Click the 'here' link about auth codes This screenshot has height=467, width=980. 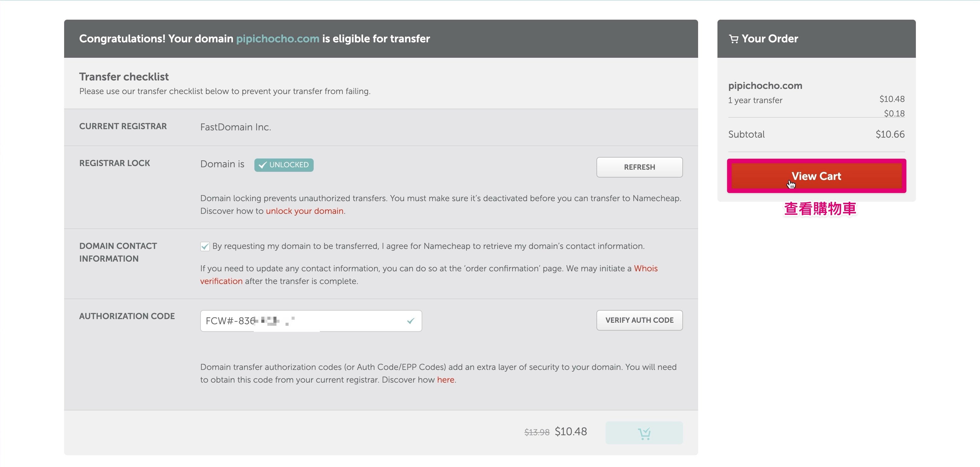(446, 380)
